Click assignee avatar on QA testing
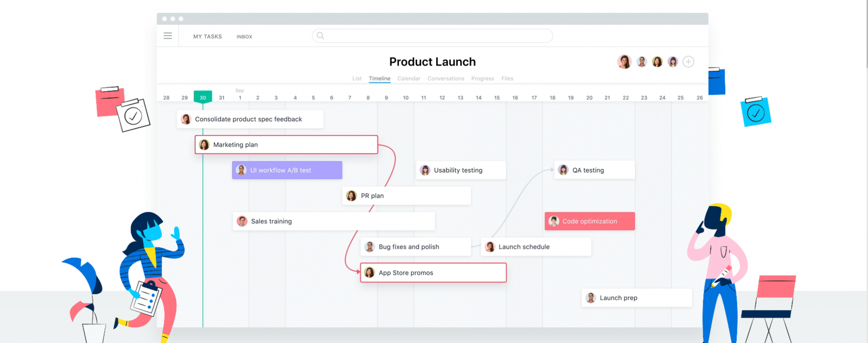This screenshot has height=343, width=868. pyautogui.click(x=564, y=170)
